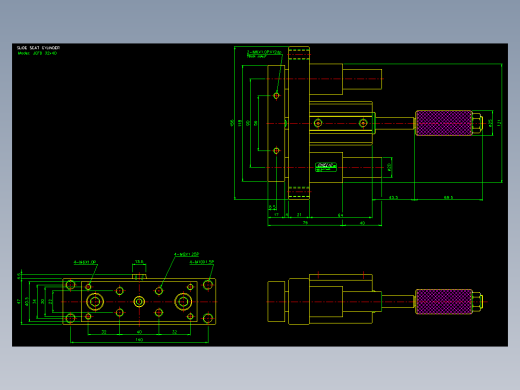
Task: Click the 40 center hole-spacing dimension in bottom-left view
Action: click(x=139, y=332)
